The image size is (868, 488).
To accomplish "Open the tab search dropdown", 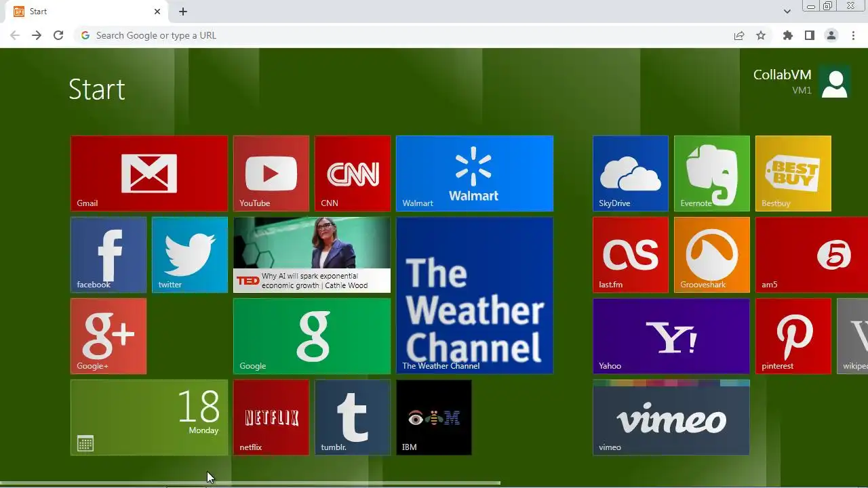I will (787, 12).
